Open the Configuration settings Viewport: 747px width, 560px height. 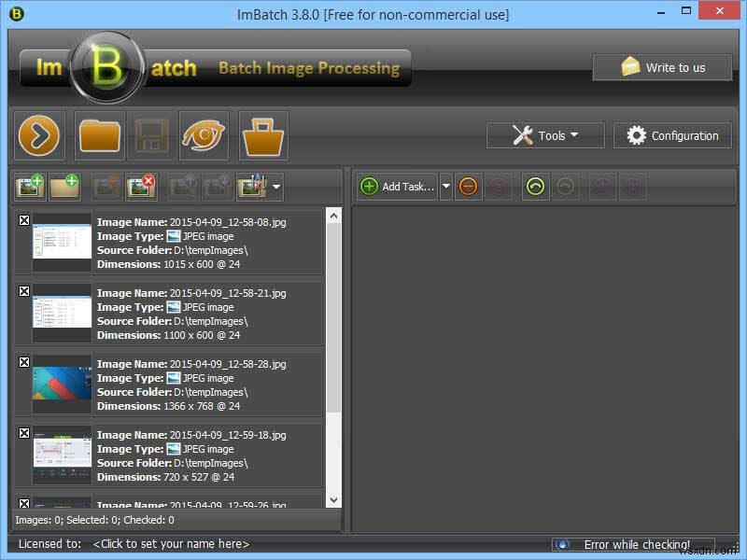[672, 134]
